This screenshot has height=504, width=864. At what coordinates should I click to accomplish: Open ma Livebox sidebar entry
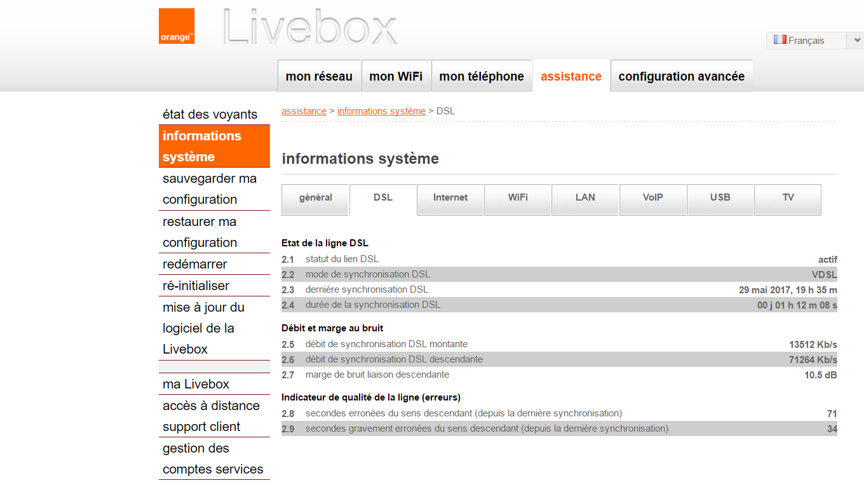214,384
